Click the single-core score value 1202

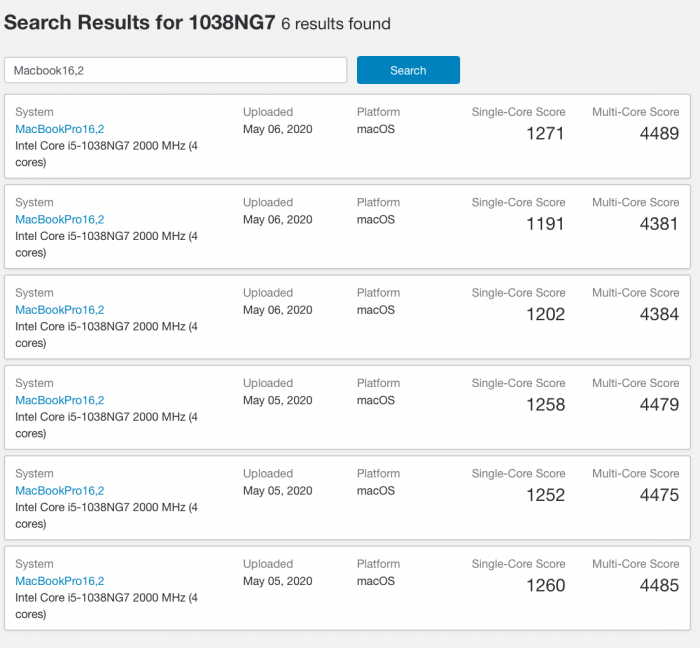(x=545, y=315)
